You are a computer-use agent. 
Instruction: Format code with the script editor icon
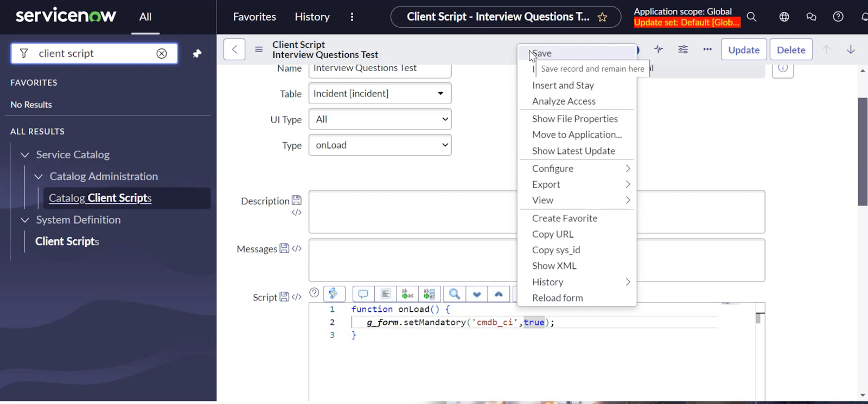386,294
